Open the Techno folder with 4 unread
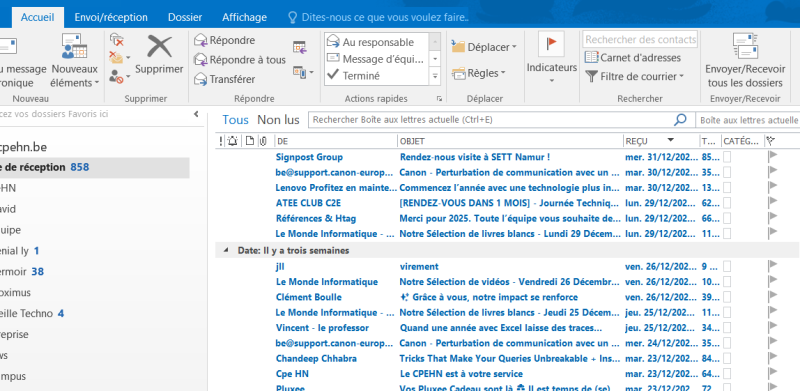The width and height of the screenshot is (800, 391). tap(32, 313)
